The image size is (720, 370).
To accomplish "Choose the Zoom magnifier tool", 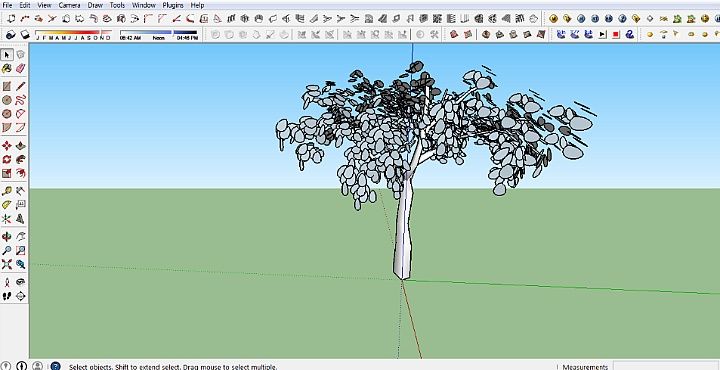I will pos(6,251).
